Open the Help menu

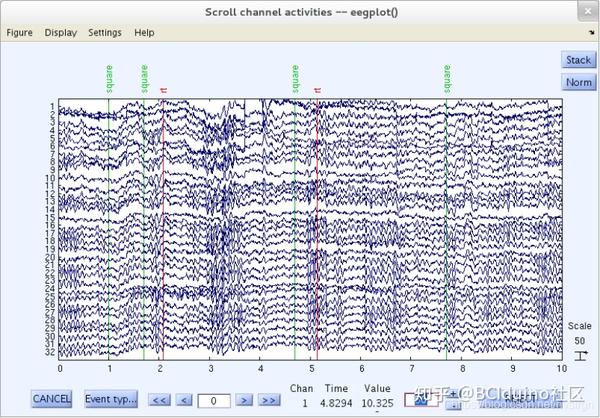tap(144, 32)
